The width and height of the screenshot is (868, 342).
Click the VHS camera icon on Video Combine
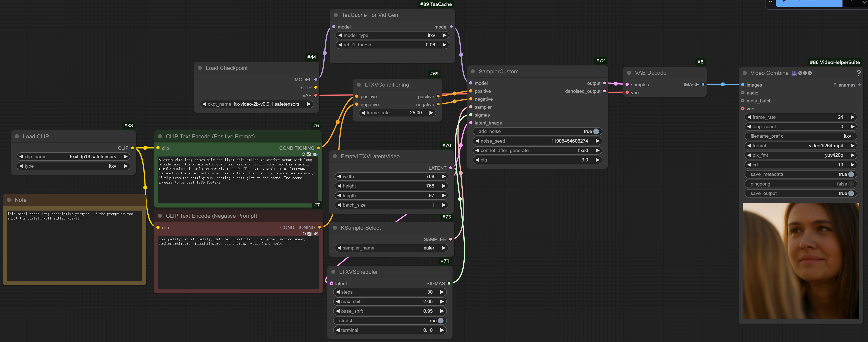point(794,74)
